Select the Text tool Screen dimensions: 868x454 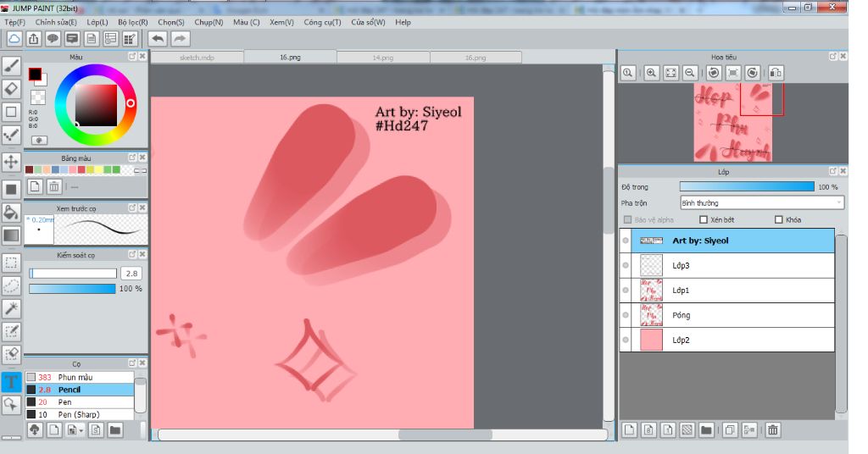pos(12,381)
